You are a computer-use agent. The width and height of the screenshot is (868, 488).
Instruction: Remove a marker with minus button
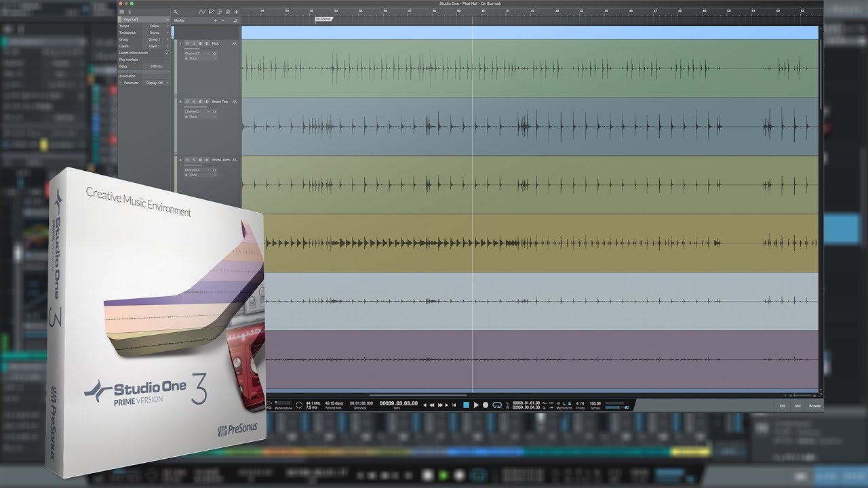[x=223, y=20]
